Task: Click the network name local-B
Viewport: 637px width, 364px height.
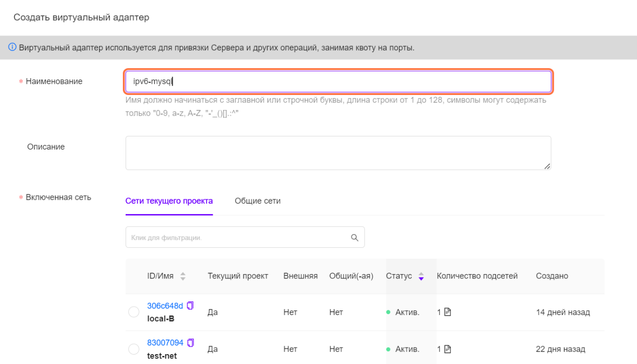Action: [161, 318]
